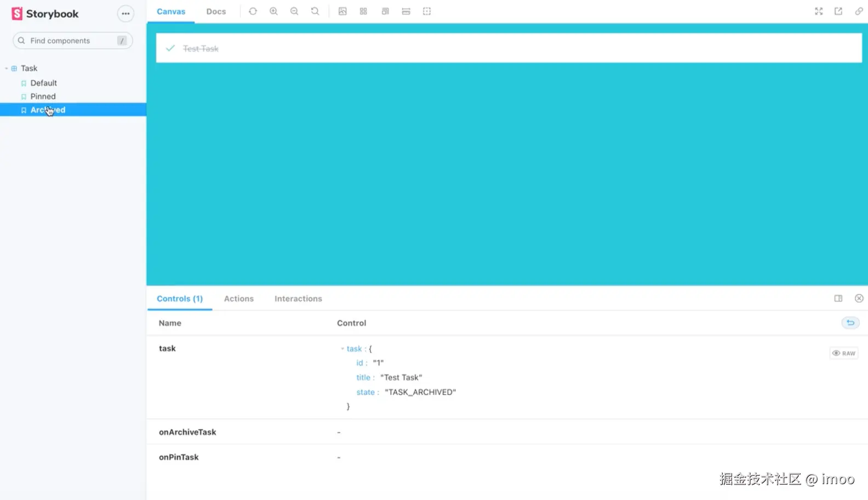Screen dimensions: 868x500
Task: Toggle the grid overlay
Action: pyautogui.click(x=363, y=12)
